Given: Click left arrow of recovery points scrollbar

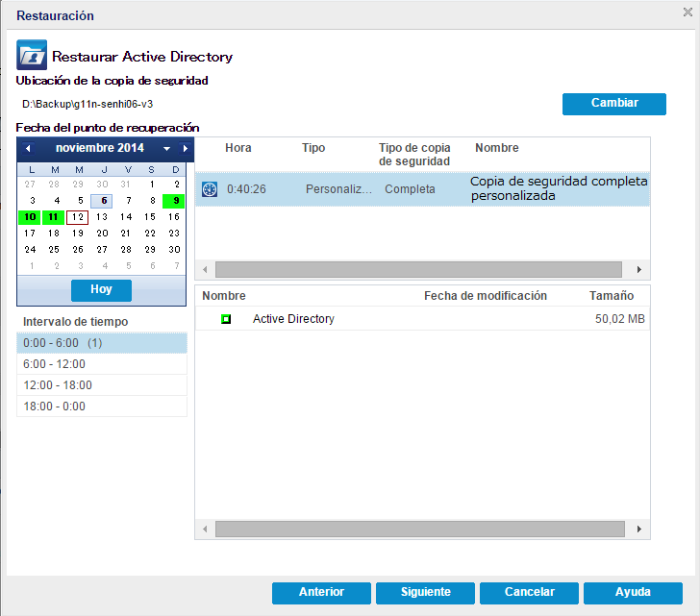Looking at the screenshot, I should [205, 269].
